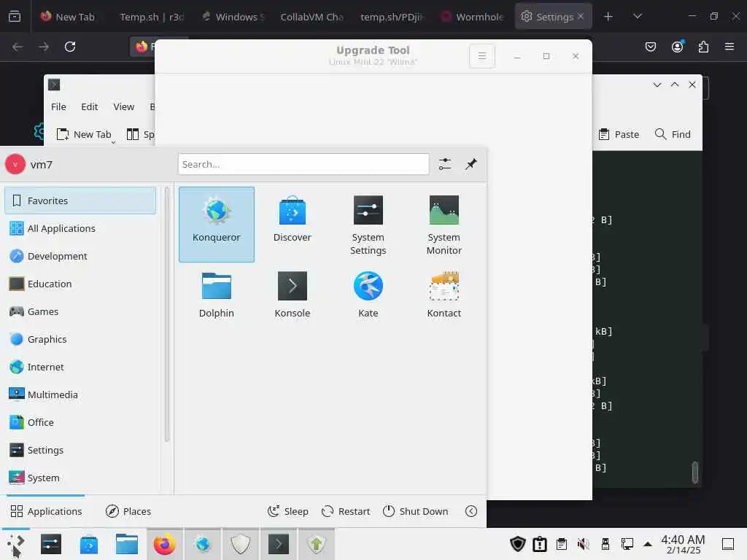
Task: Click Konsole keep-above chevron up button
Action: tap(675, 85)
